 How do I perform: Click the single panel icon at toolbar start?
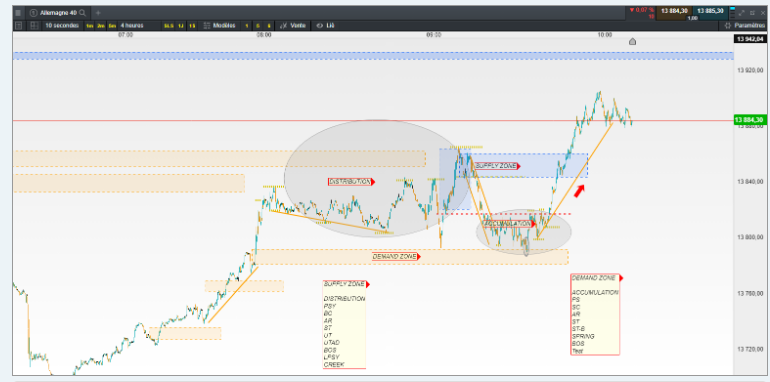point(19,26)
